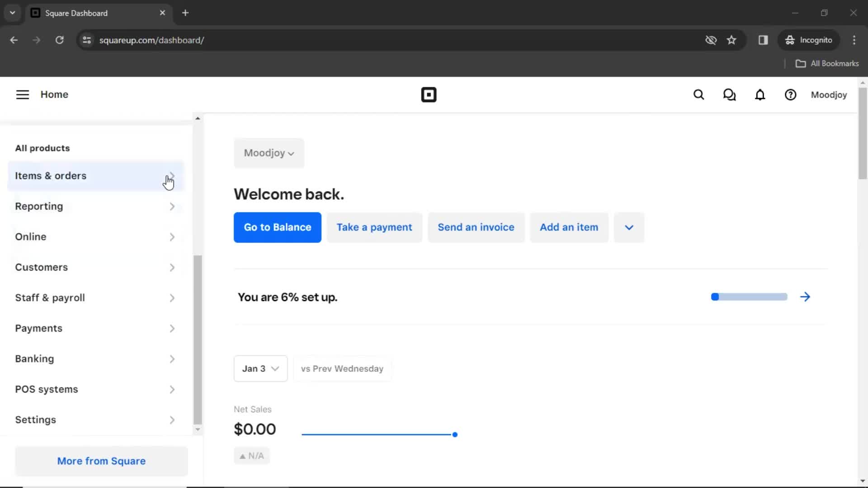Click the notifications bell icon
Viewport: 868px width, 488px height.
(760, 95)
